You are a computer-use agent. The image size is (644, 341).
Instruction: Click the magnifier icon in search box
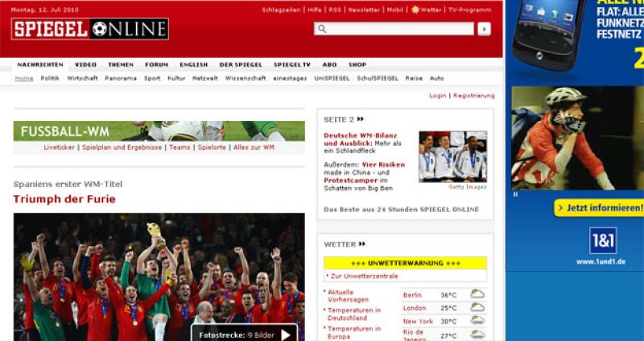click(x=322, y=29)
